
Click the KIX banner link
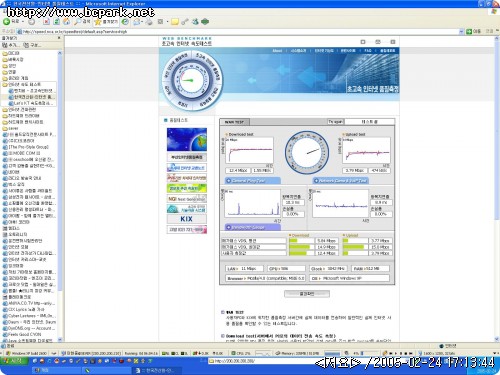187,219
